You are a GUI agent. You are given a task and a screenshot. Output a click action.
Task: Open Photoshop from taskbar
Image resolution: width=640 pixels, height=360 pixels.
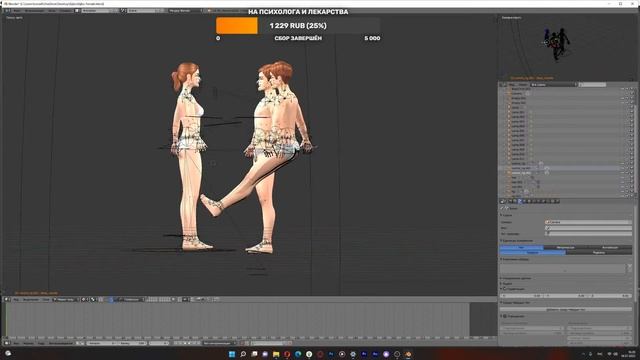331,354
